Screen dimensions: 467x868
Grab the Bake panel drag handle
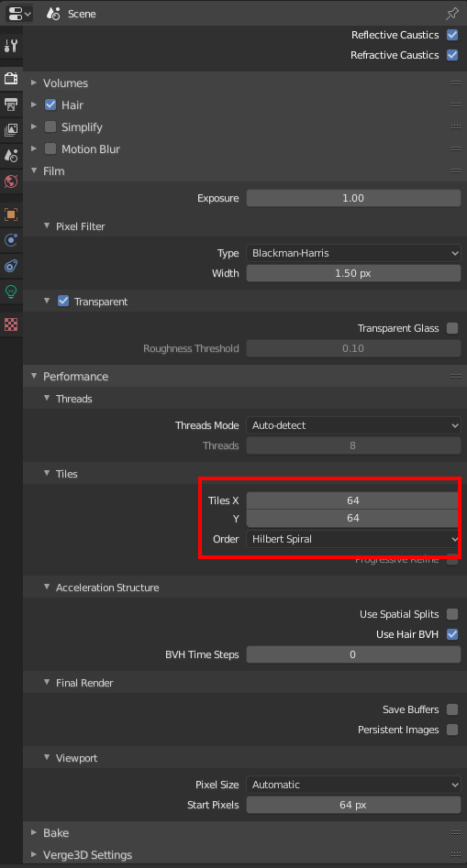point(456,832)
